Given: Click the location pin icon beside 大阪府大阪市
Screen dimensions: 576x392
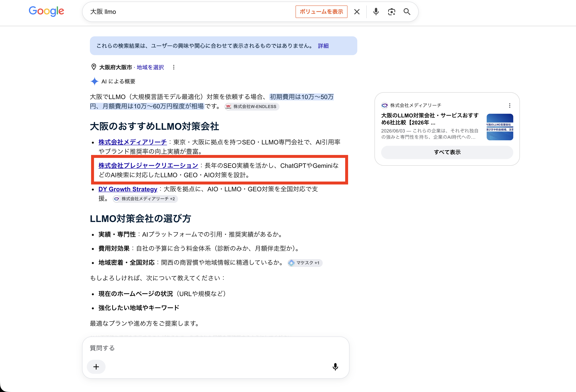Looking at the screenshot, I should point(94,67).
